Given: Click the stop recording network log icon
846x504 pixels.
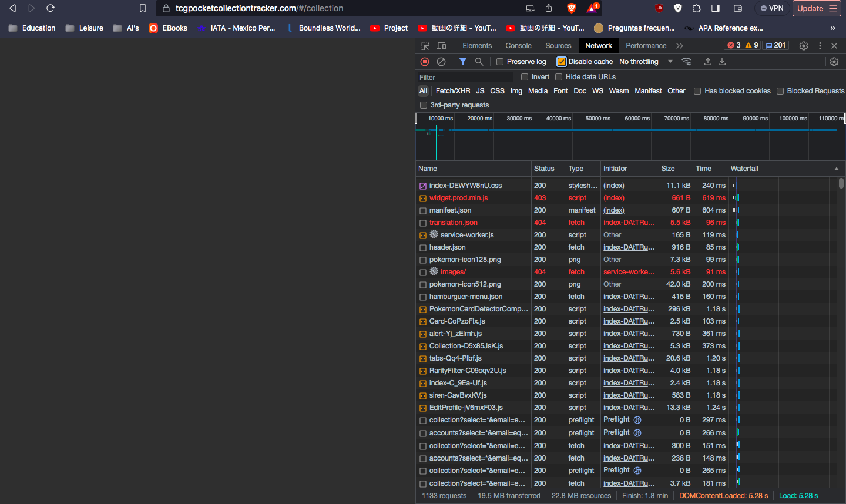Looking at the screenshot, I should [x=425, y=62].
